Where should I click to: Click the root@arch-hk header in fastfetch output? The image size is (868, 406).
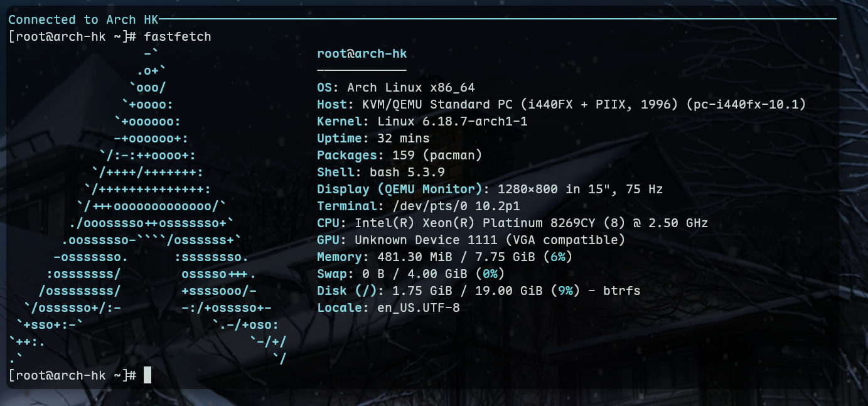pos(362,53)
